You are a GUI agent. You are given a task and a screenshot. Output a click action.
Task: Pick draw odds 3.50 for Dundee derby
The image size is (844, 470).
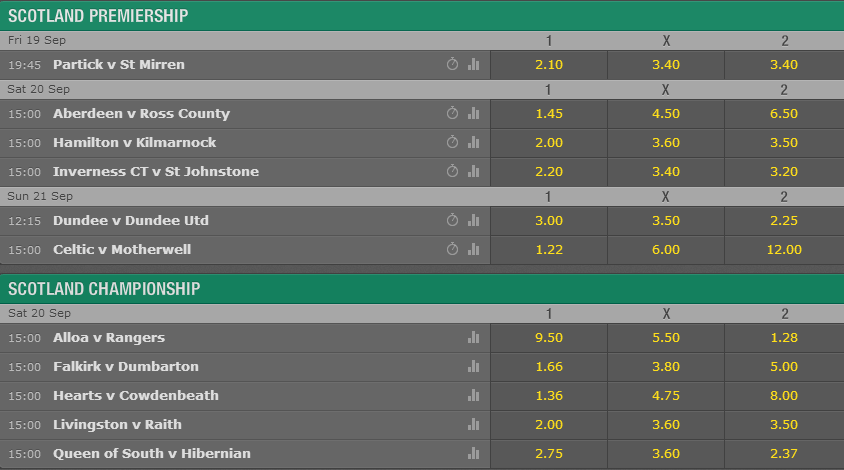pyautogui.click(x=666, y=221)
